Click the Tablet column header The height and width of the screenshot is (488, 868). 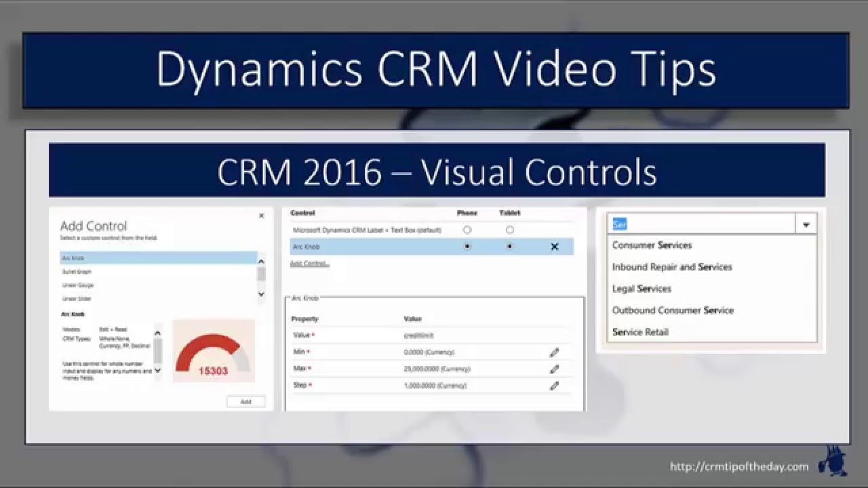[510, 213]
